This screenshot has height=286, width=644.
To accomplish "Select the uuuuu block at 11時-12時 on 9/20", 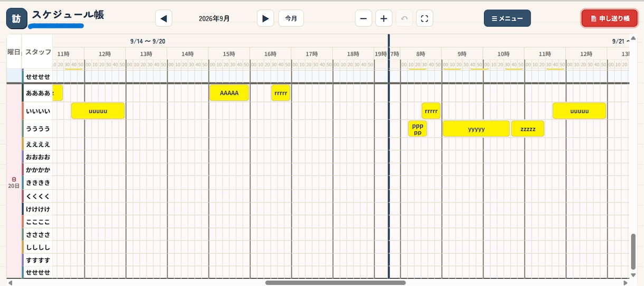I will 98,111.
